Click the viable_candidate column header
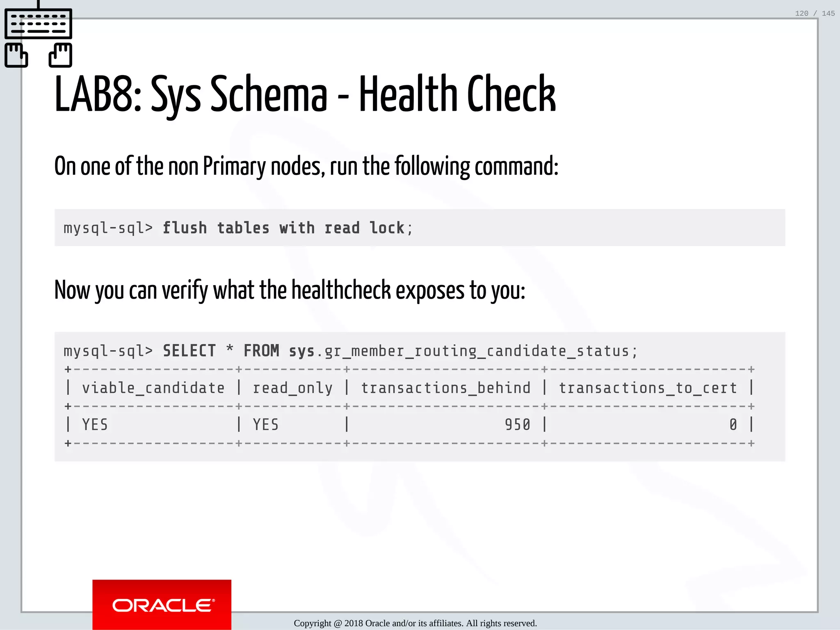Viewport: 840px width, 630px height. pos(153,388)
